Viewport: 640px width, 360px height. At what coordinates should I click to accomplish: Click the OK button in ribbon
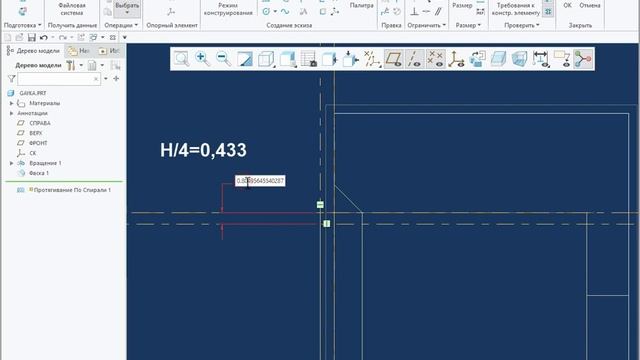(567, 5)
